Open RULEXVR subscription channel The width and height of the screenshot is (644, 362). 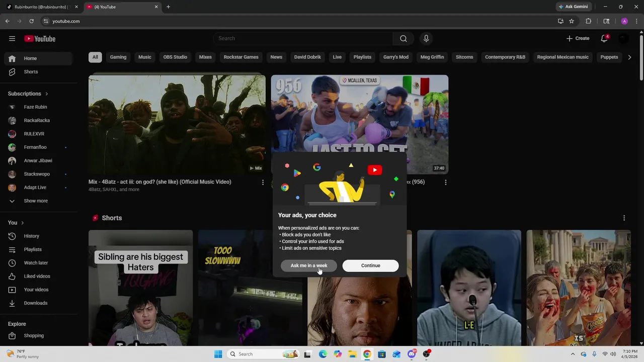coord(39,134)
